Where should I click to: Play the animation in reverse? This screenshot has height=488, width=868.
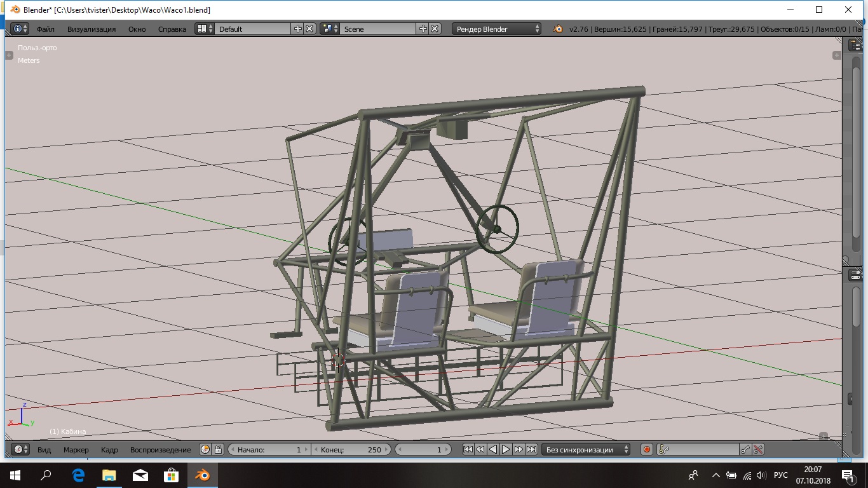493,449
